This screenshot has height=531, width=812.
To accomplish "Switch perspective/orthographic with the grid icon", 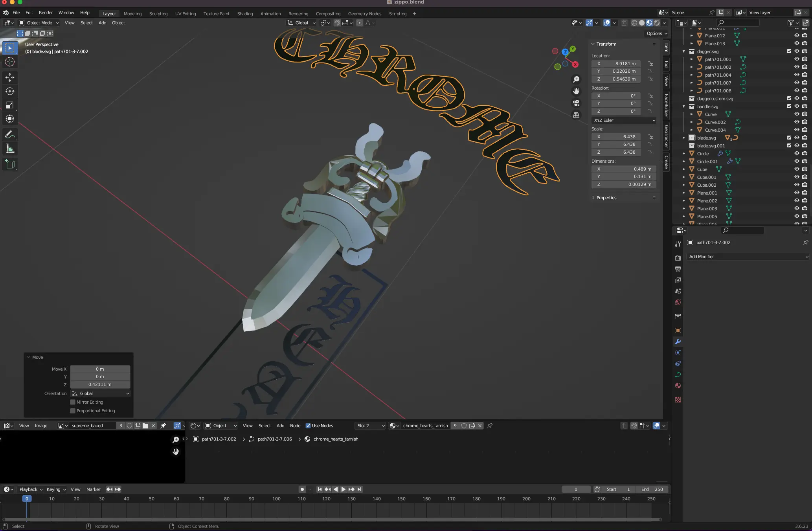I will (x=576, y=115).
